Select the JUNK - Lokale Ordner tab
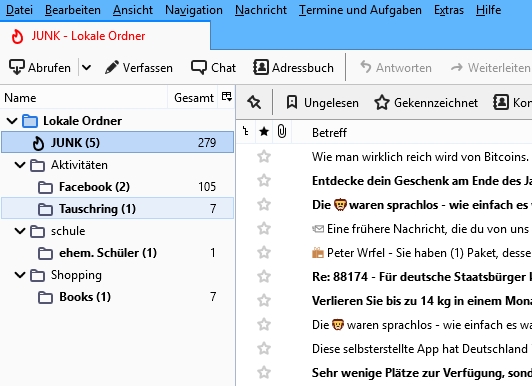Screen dimensions: 532x386 (105, 36)
